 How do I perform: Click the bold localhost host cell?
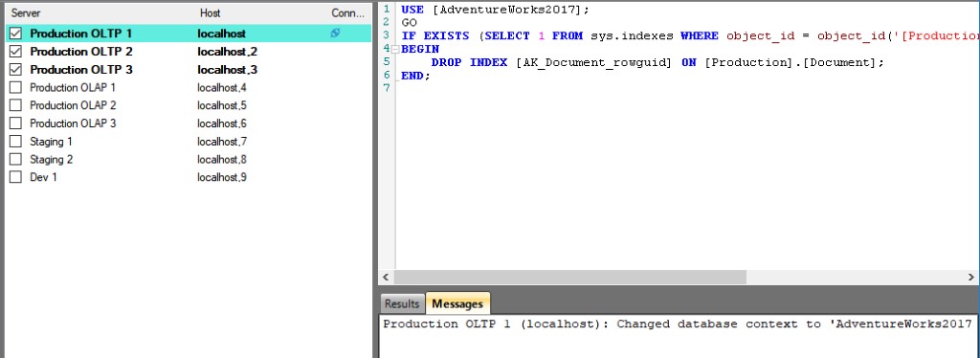point(221,34)
